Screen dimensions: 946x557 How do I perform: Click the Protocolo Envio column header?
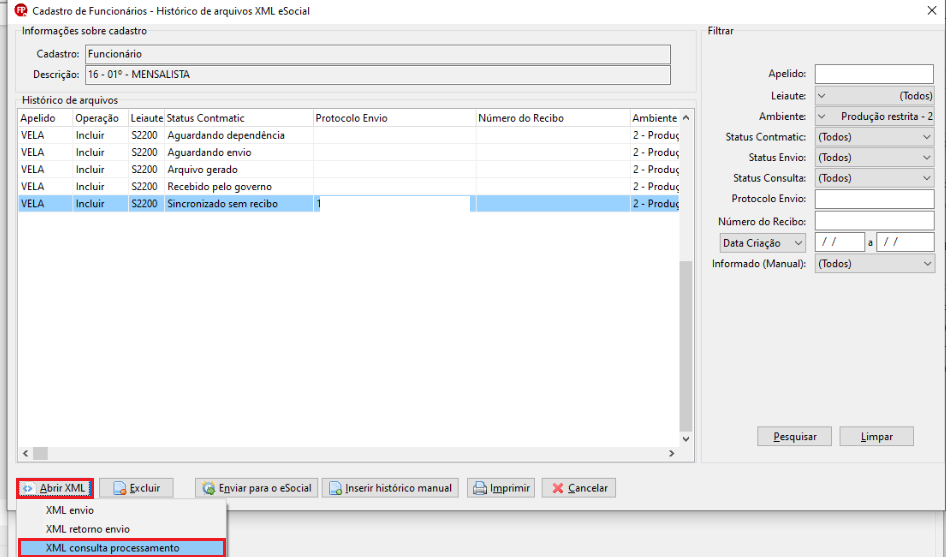pos(395,118)
